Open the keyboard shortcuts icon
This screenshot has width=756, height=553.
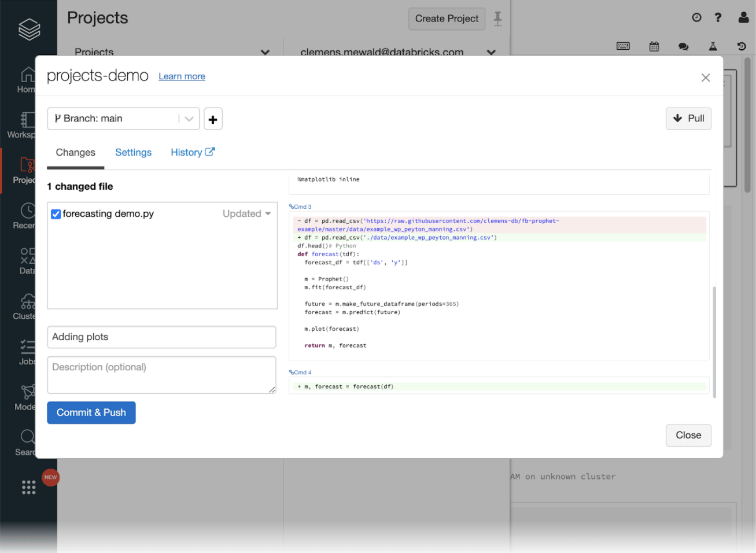[x=623, y=46]
